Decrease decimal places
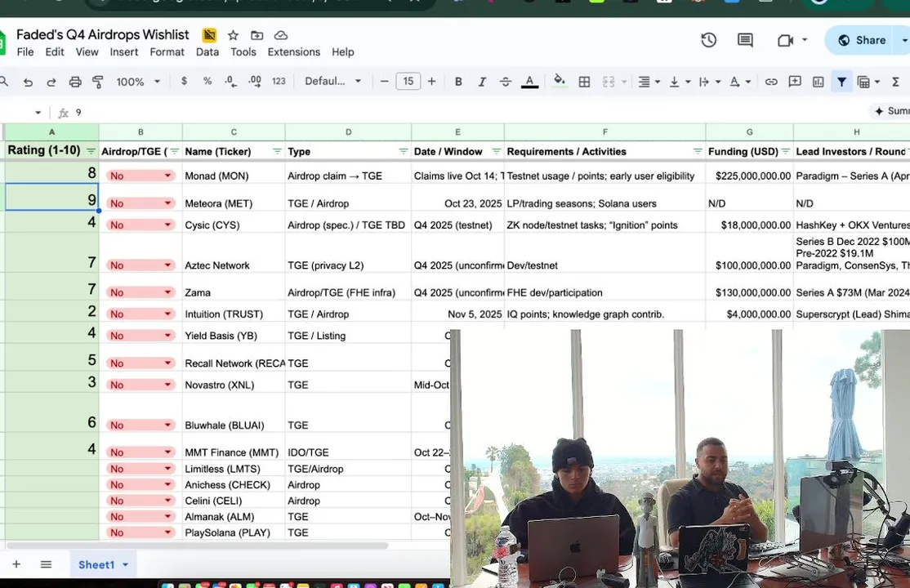This screenshot has width=910, height=588. pyautogui.click(x=230, y=82)
